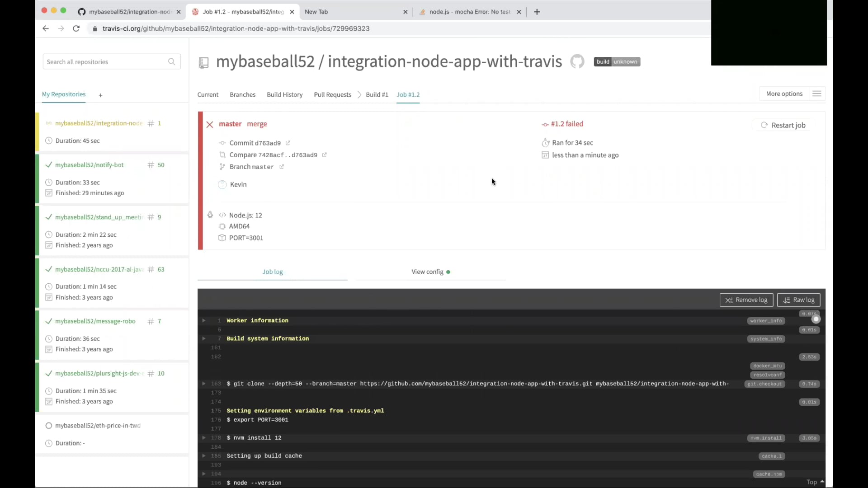Expand the Worker information log fold

click(204, 320)
